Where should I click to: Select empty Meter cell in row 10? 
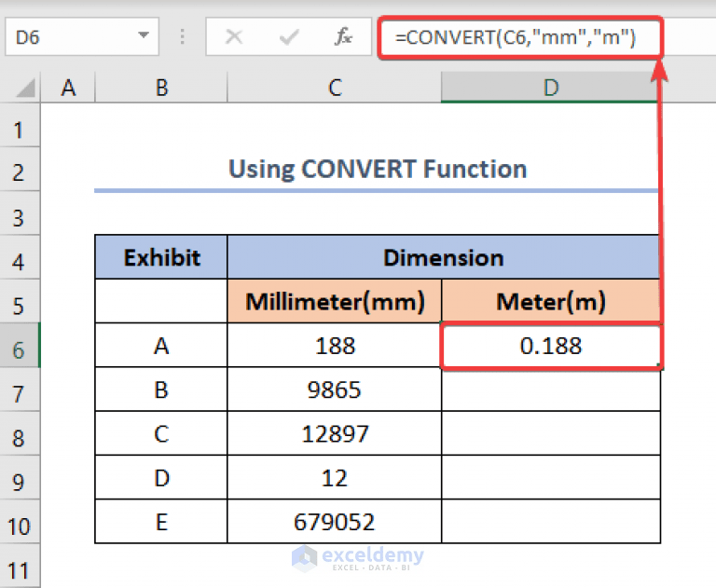pos(551,521)
